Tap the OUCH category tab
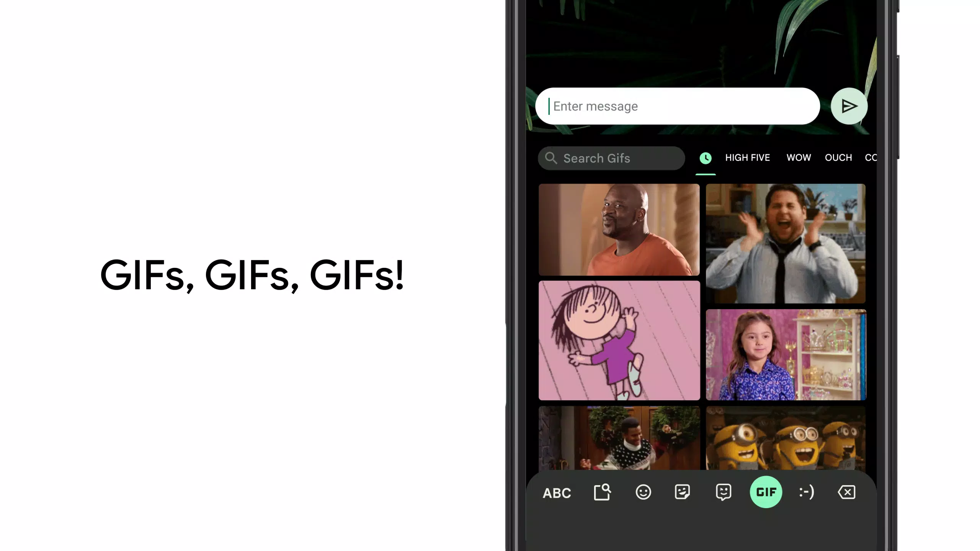 [838, 157]
